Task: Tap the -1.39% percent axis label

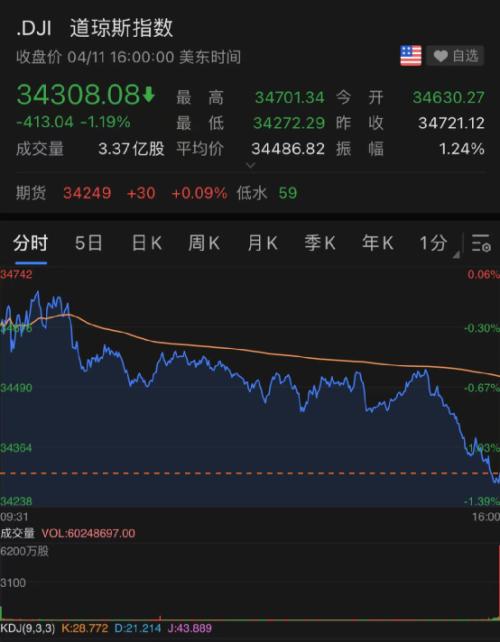Action: tap(482, 501)
